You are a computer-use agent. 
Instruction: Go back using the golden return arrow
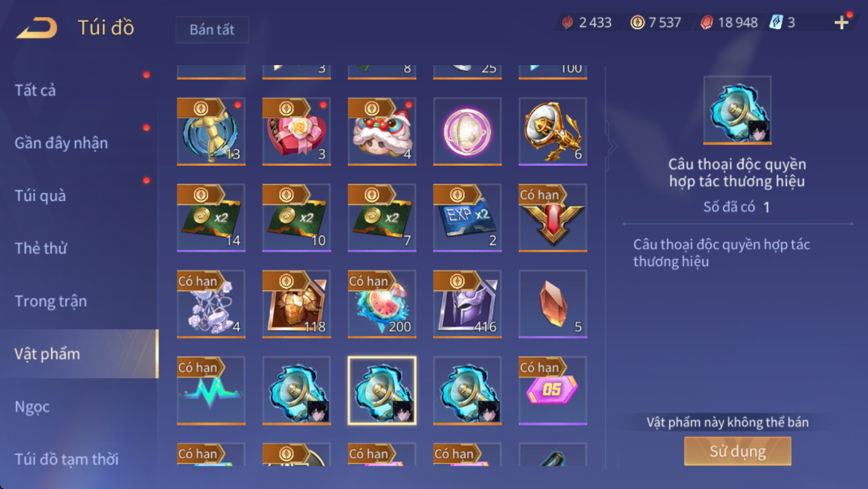[36, 27]
